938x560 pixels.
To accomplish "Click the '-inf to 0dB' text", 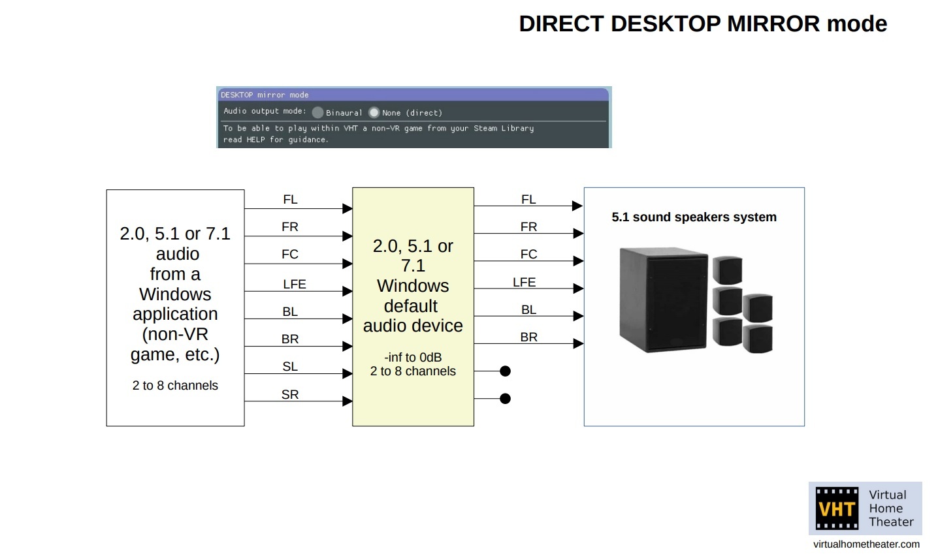I will point(413,357).
